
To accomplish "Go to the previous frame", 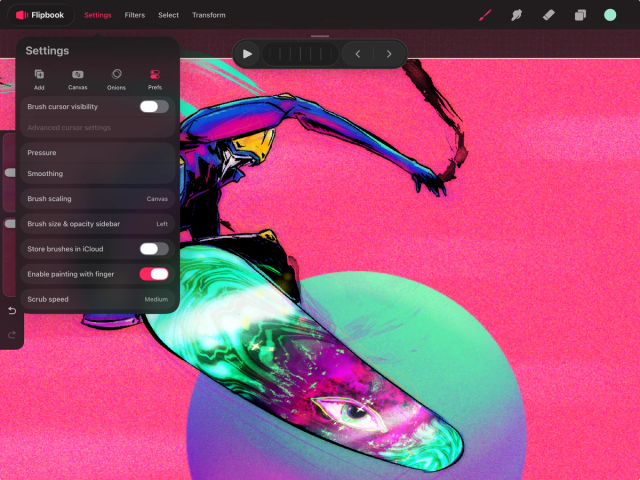I will click(358, 54).
